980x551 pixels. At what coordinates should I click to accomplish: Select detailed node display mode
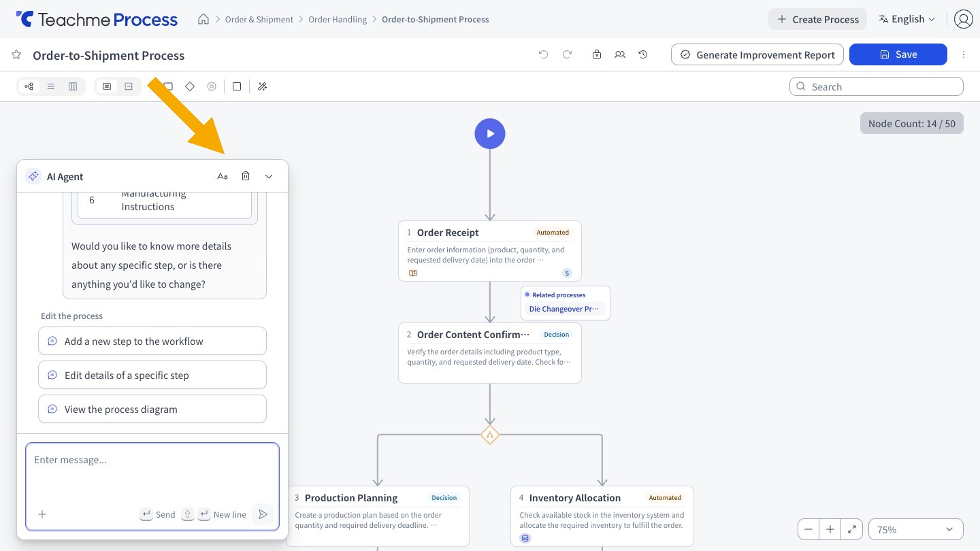(x=107, y=86)
